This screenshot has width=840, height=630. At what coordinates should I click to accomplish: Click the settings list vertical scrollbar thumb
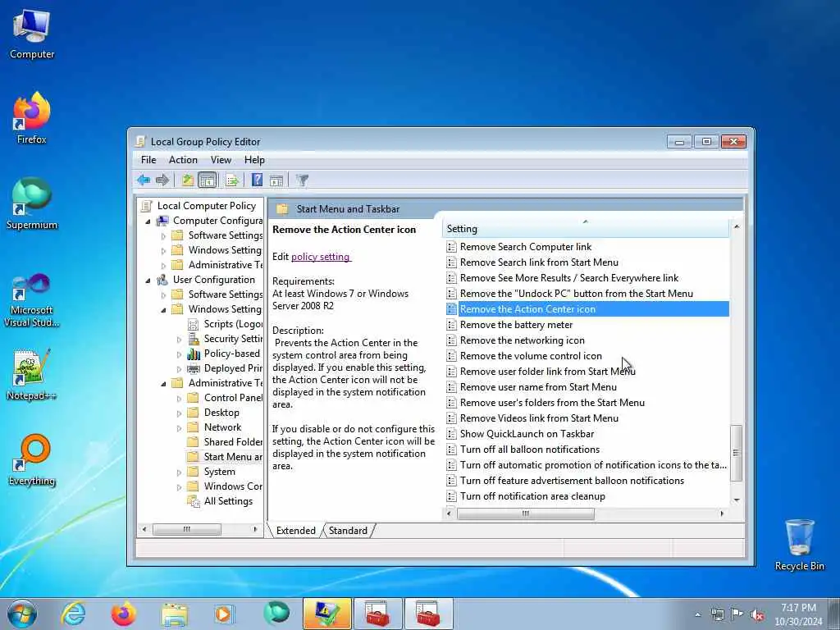(x=737, y=453)
